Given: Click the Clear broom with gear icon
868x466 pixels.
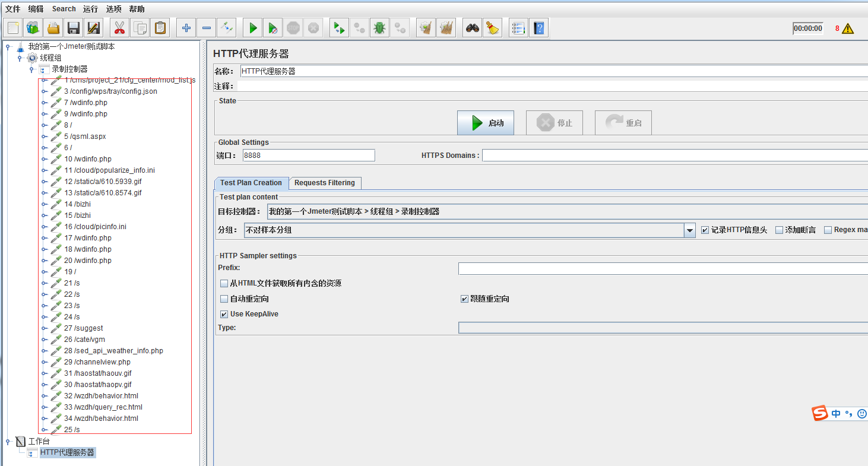Looking at the screenshot, I should tap(426, 27).
